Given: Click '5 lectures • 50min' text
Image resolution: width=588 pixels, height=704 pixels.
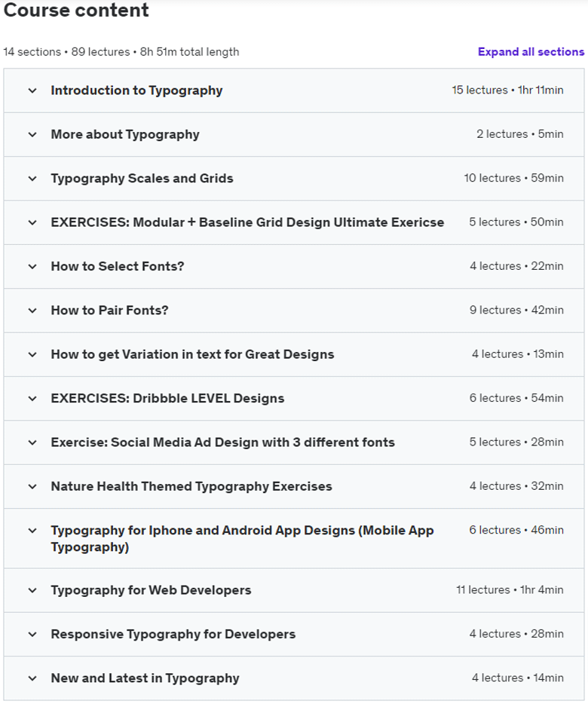Looking at the screenshot, I should [516, 222].
